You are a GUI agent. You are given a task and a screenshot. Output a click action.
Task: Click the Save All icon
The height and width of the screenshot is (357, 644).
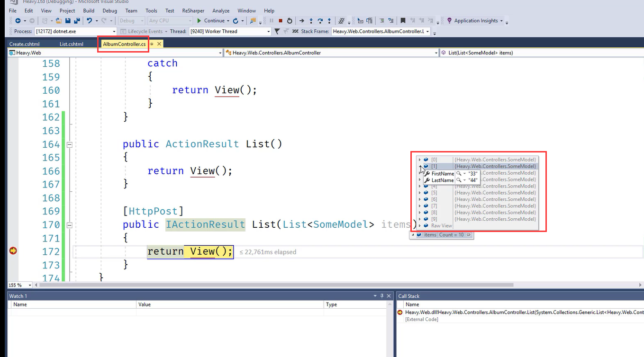click(76, 21)
